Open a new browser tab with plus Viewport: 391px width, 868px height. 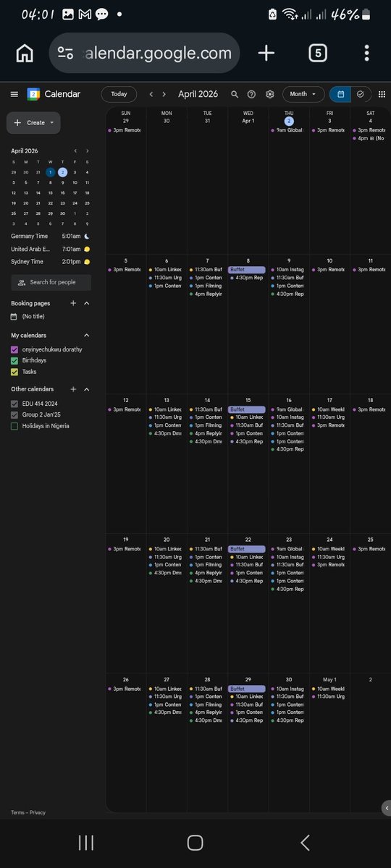tap(266, 53)
